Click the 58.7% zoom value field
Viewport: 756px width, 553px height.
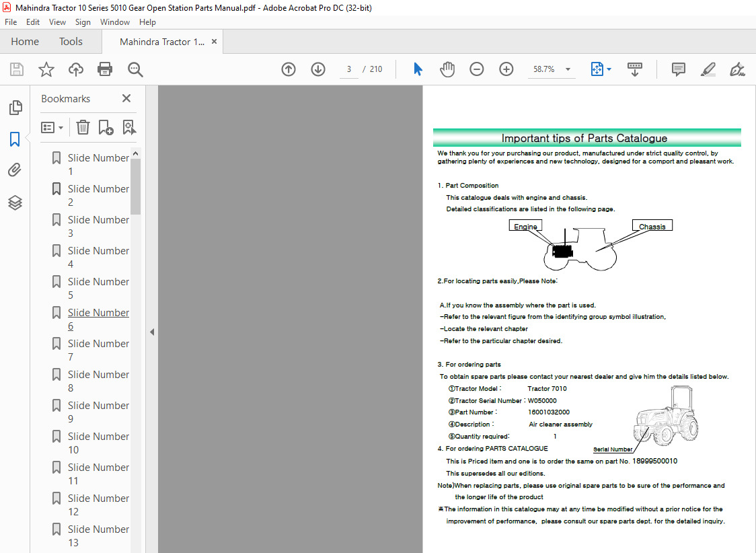(544, 69)
